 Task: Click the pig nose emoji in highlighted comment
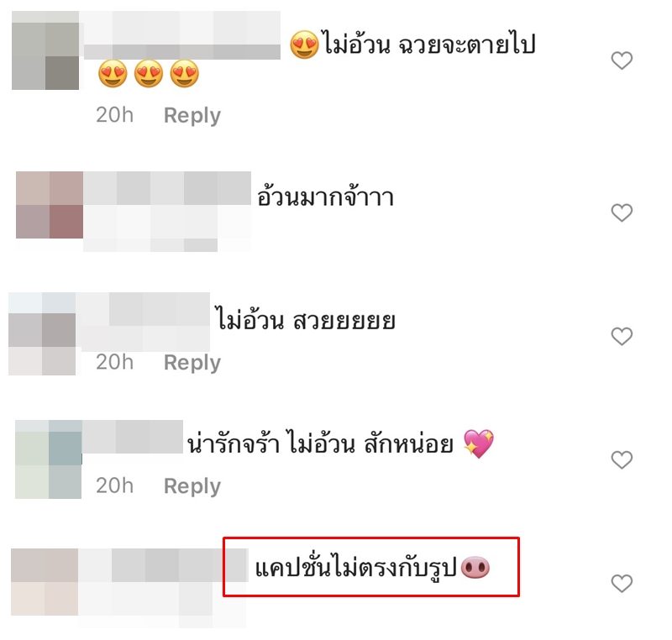[x=475, y=568]
